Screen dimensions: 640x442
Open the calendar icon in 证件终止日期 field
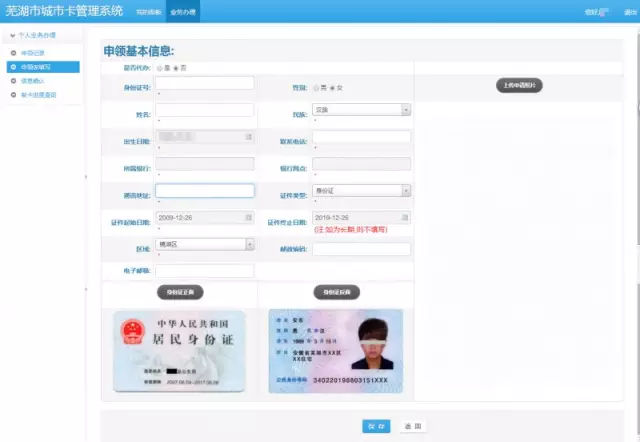405,217
